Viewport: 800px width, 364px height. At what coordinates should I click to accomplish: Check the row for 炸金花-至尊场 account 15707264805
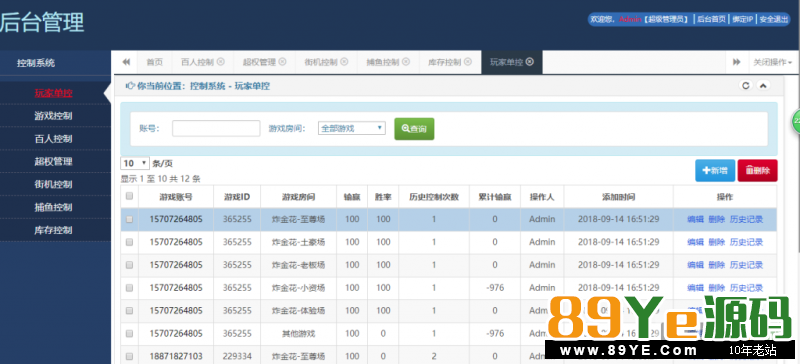129,219
